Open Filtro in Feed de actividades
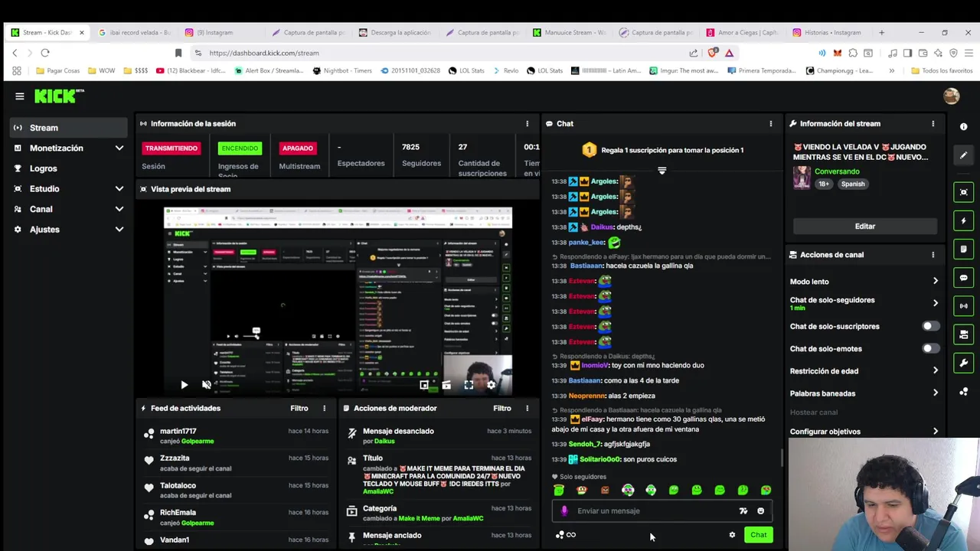 pos(299,408)
